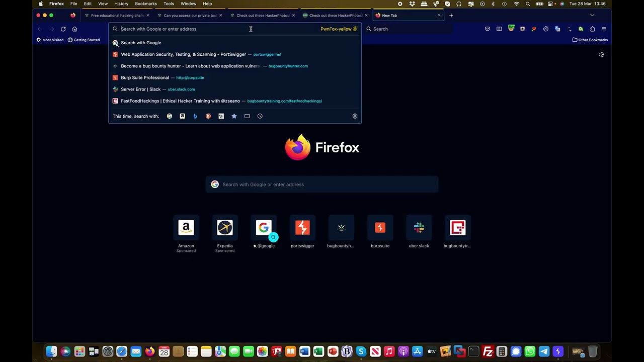Toggle the sidebar view icon
644x362 pixels.
coord(499,29)
